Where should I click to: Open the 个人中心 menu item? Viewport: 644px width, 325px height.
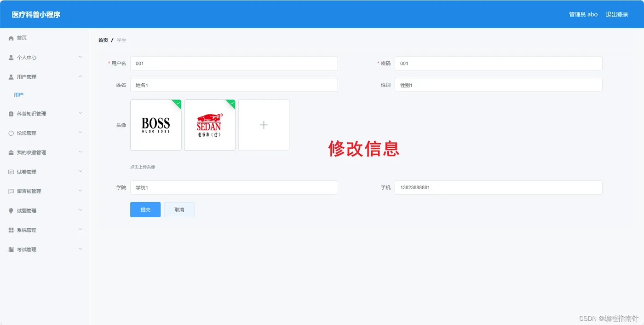point(45,58)
